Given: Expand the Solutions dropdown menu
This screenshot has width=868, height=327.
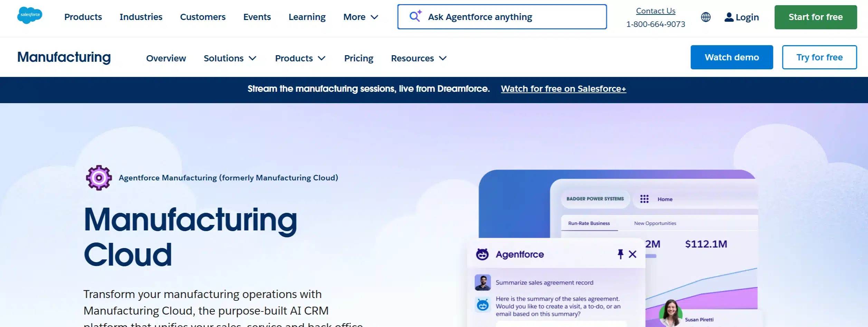Looking at the screenshot, I should point(230,58).
